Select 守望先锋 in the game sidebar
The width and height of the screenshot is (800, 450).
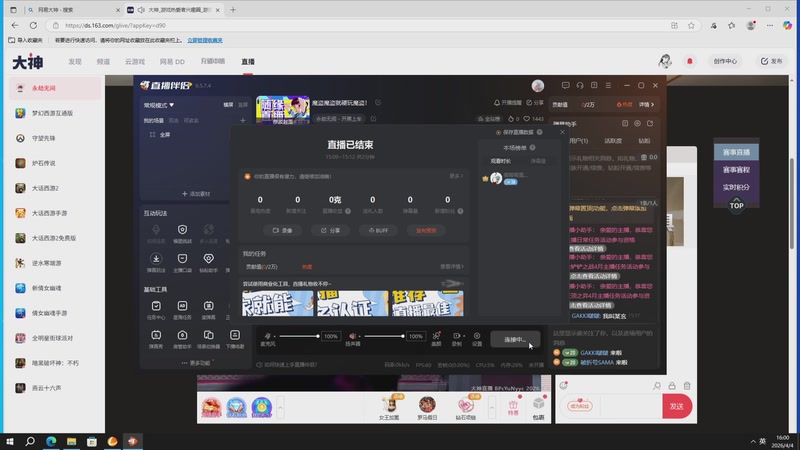[55, 138]
